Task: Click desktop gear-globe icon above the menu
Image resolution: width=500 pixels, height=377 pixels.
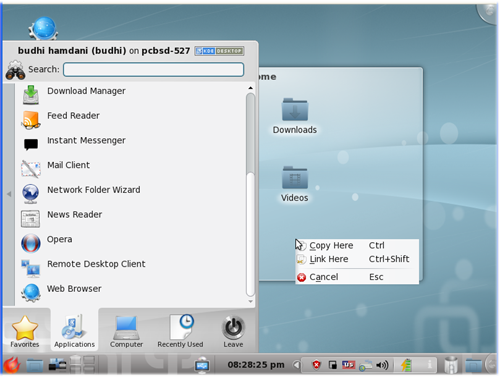Action: [x=43, y=29]
